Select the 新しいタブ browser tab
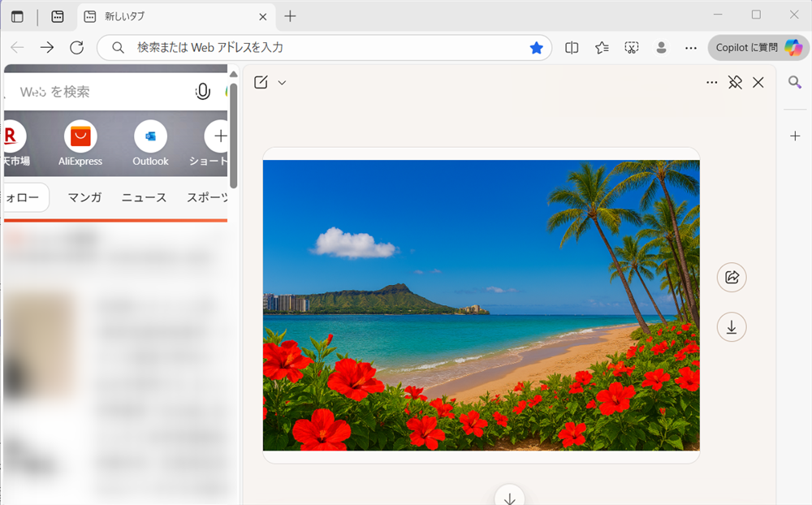The width and height of the screenshot is (812, 505). [162, 15]
